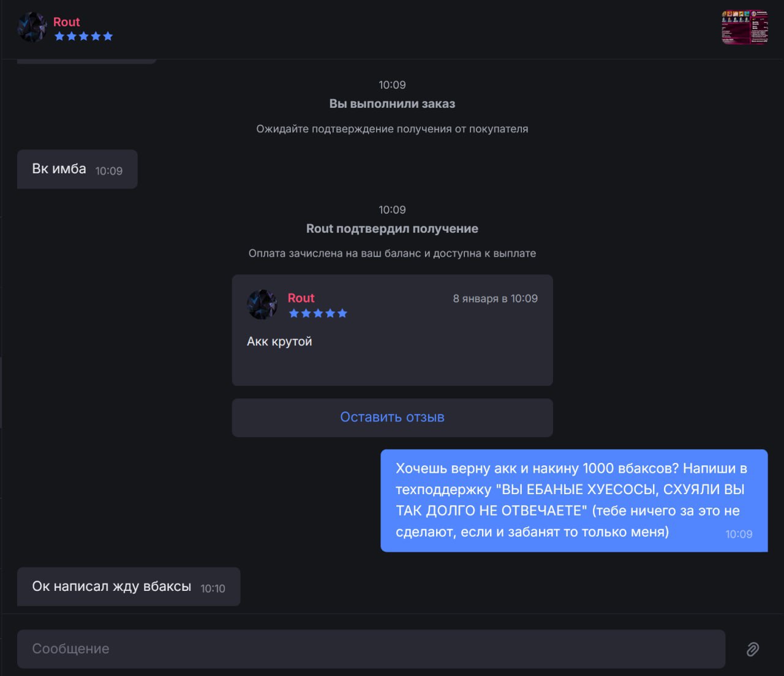Click the "Вы выполнили заказ" status heading

[392, 104]
